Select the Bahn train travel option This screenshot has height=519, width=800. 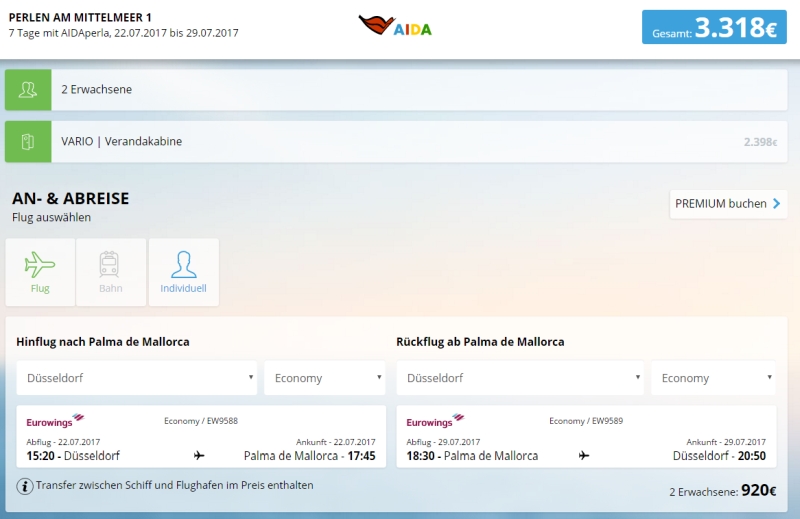110,272
